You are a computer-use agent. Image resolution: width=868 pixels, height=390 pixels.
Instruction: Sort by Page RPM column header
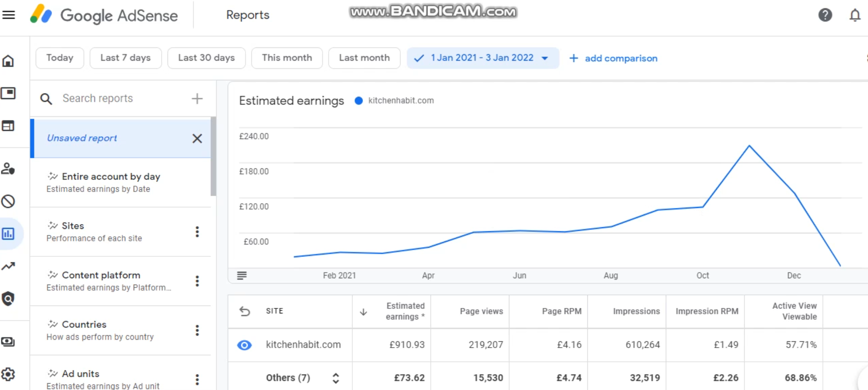click(561, 311)
